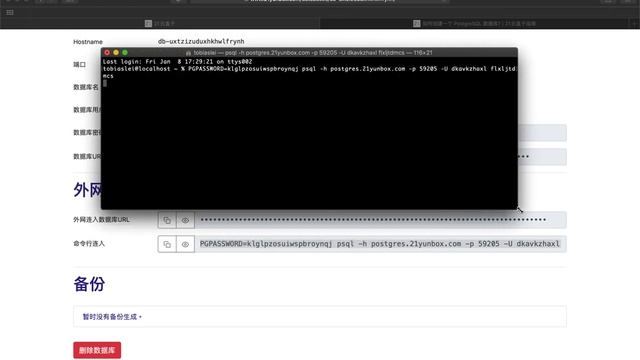The width and height of the screenshot is (640, 360).
Task: Switch to the first browser tab
Action: [160, 24]
